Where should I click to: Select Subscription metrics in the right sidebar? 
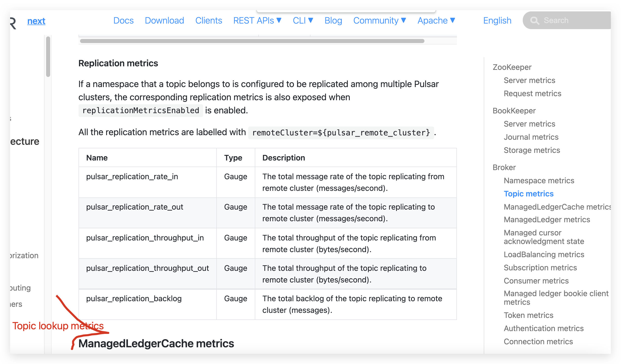pos(540,268)
